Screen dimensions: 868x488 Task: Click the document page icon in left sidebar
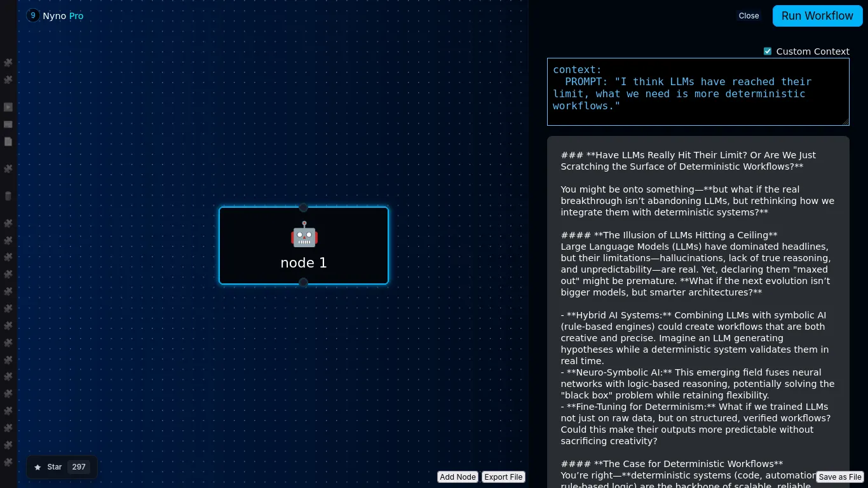(8, 142)
